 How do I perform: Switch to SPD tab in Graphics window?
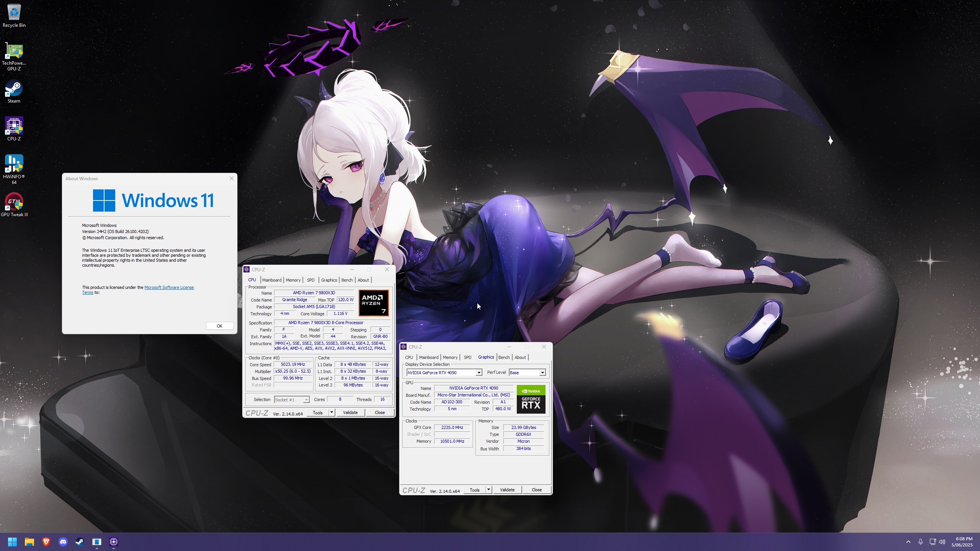point(467,357)
